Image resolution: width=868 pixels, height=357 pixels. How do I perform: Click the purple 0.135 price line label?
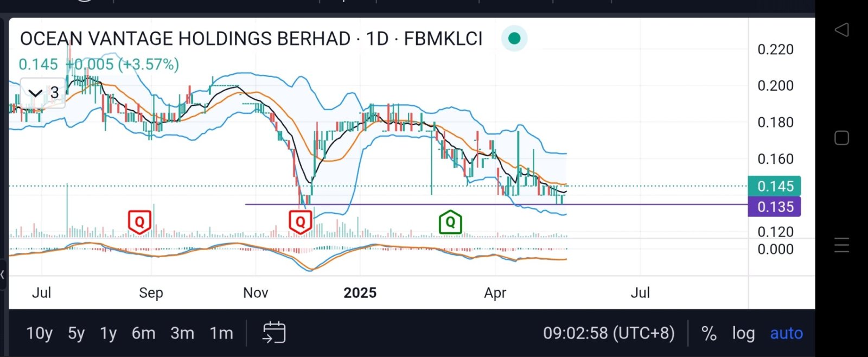tap(775, 207)
